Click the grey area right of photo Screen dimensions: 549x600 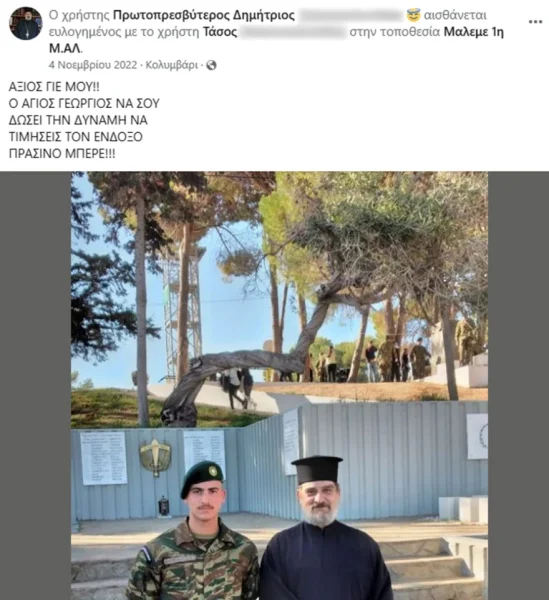tap(518, 386)
